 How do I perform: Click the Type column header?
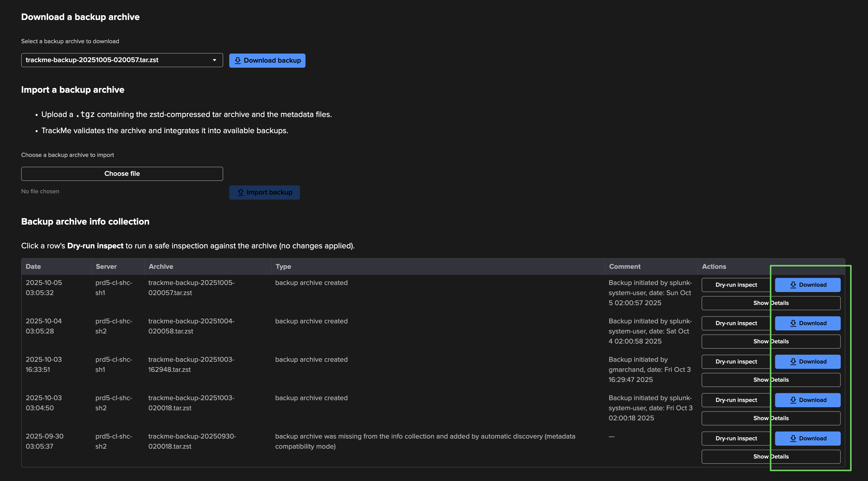283,267
